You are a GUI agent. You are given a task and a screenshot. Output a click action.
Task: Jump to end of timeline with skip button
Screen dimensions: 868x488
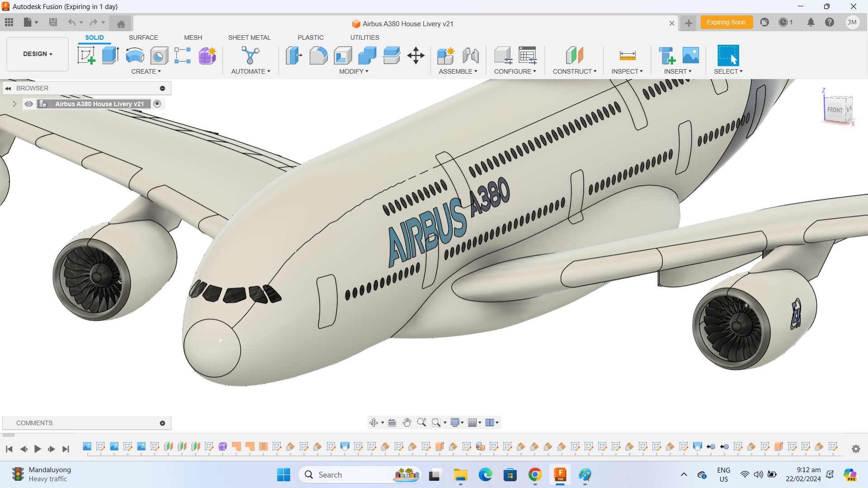(x=66, y=449)
